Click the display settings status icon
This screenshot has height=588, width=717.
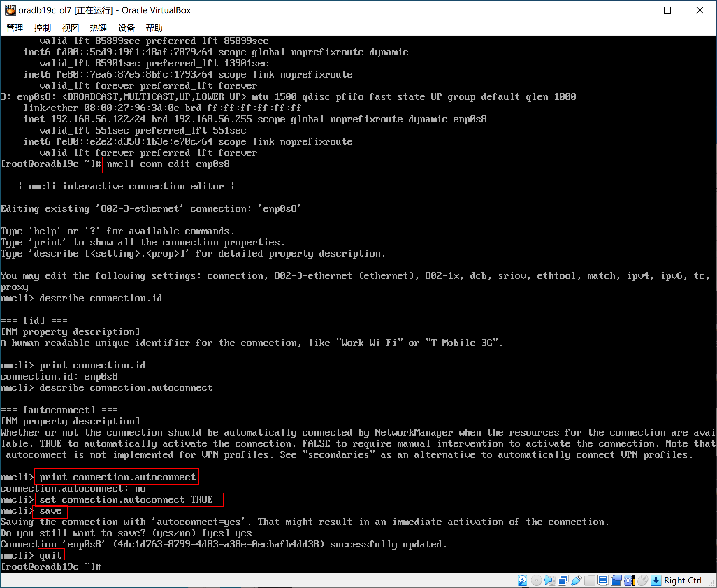click(603, 581)
